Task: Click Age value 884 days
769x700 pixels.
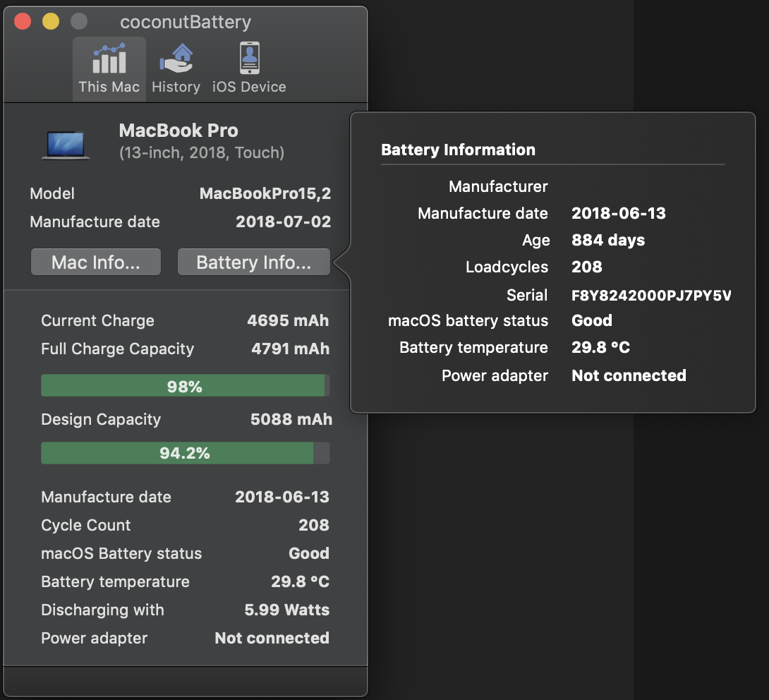Action: click(608, 241)
